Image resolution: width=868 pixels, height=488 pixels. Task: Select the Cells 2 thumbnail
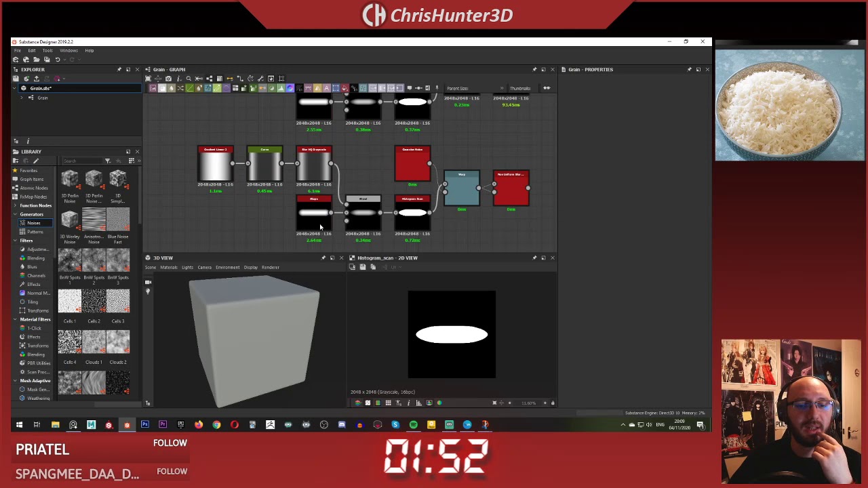[94, 302]
